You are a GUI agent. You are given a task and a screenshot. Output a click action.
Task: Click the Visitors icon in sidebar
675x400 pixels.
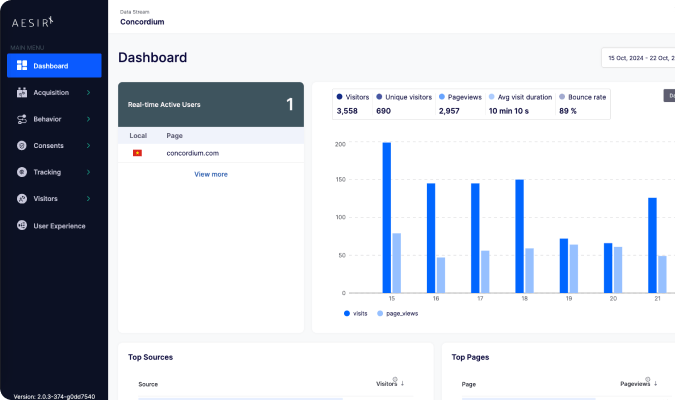coord(22,199)
